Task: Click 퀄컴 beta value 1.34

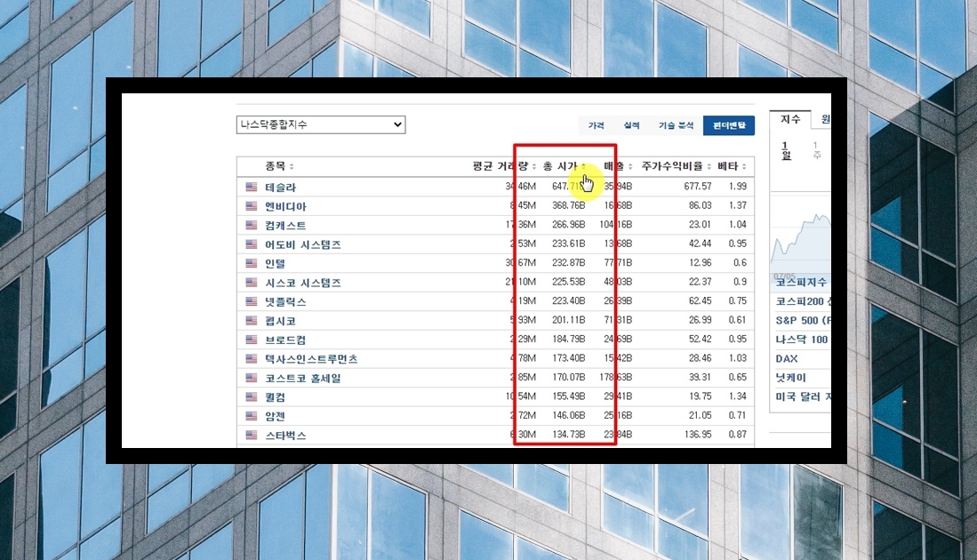Action: tap(738, 396)
